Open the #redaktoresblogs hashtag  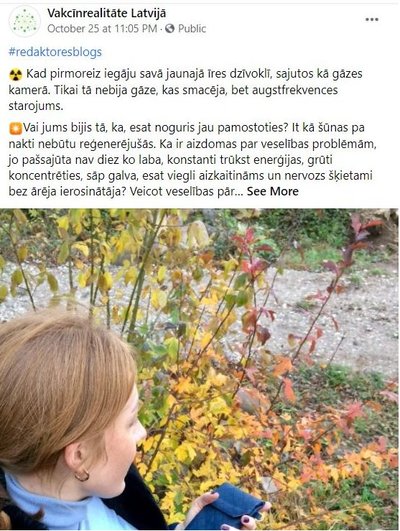point(55,52)
